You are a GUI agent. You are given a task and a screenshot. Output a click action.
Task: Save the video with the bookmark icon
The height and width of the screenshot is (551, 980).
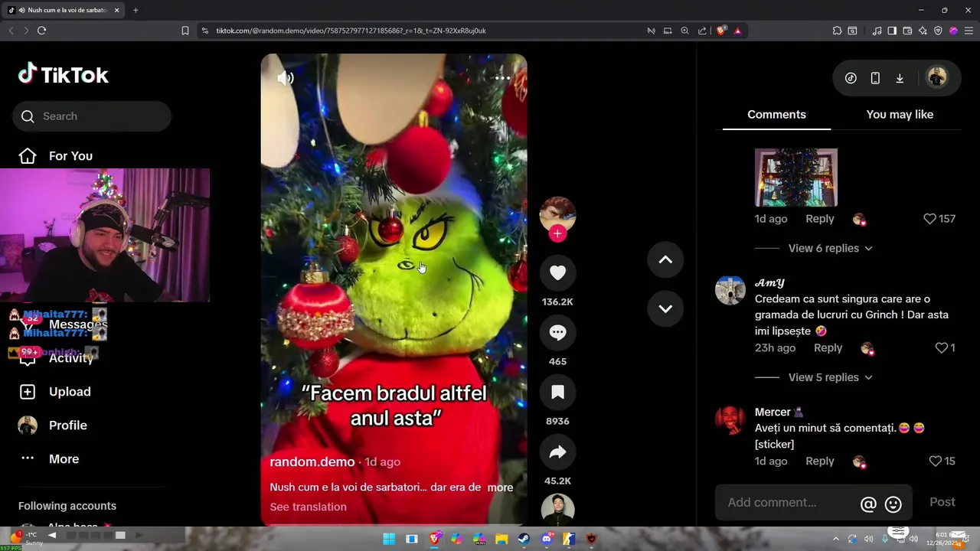(x=557, y=392)
